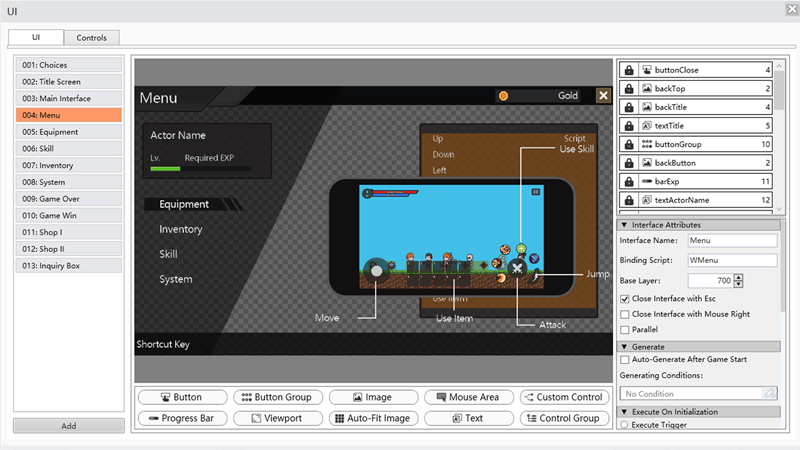Collapse the Interface Attributes section
Viewport: 800px width, 450px height.
pyautogui.click(x=624, y=225)
